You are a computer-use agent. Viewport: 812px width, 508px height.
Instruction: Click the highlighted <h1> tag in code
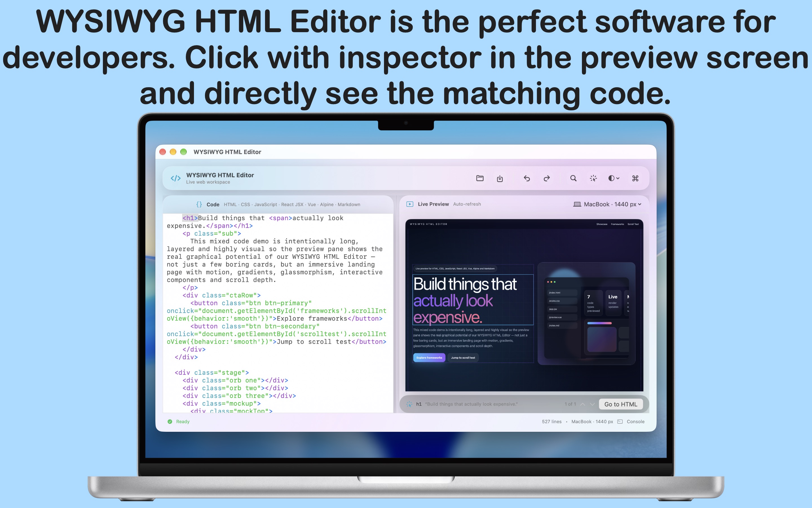point(190,218)
